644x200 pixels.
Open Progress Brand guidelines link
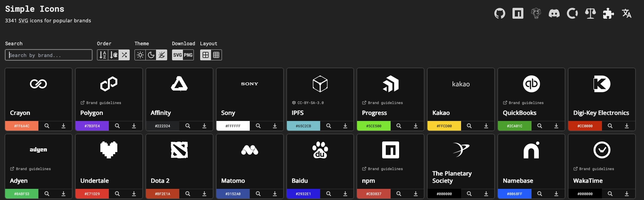point(382,103)
